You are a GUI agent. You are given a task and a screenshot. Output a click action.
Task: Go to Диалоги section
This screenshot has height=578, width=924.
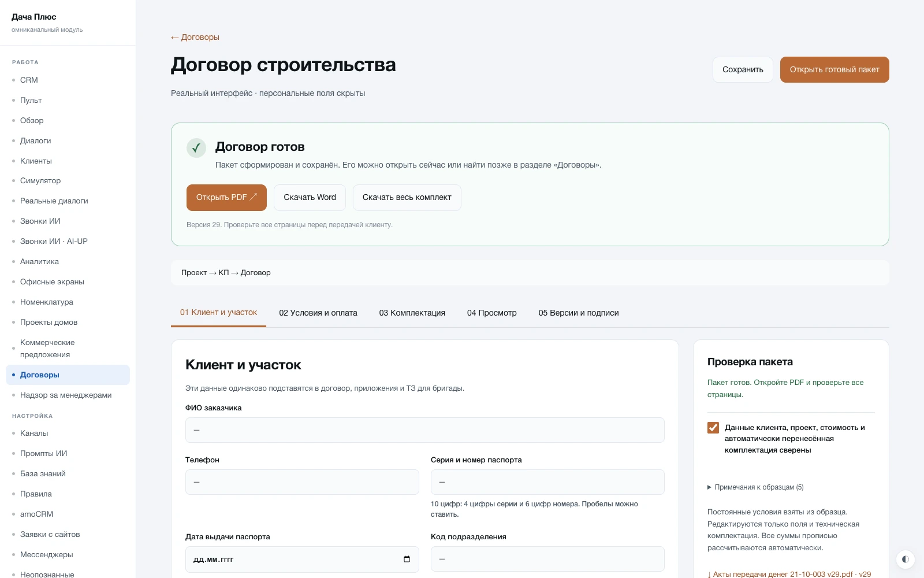[68, 140]
